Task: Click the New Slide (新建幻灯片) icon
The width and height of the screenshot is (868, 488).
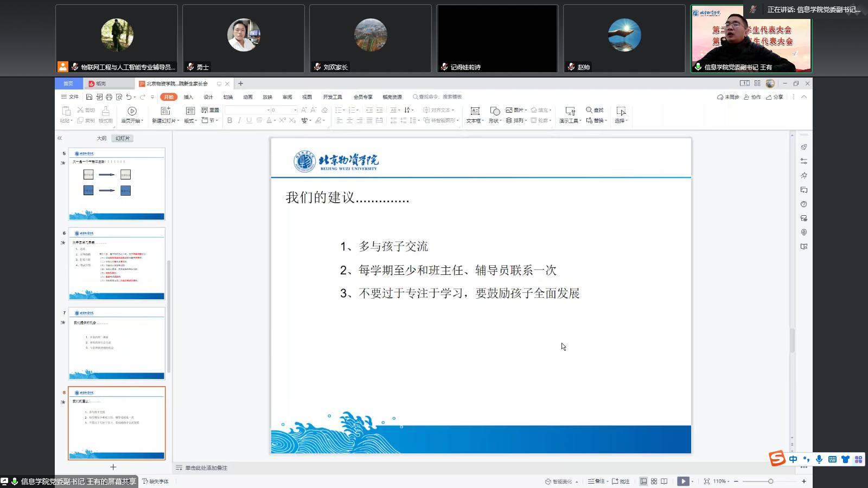Action: pyautogui.click(x=165, y=111)
